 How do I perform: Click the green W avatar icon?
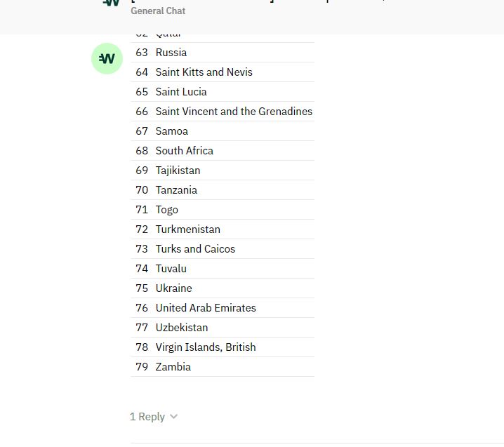(107, 58)
